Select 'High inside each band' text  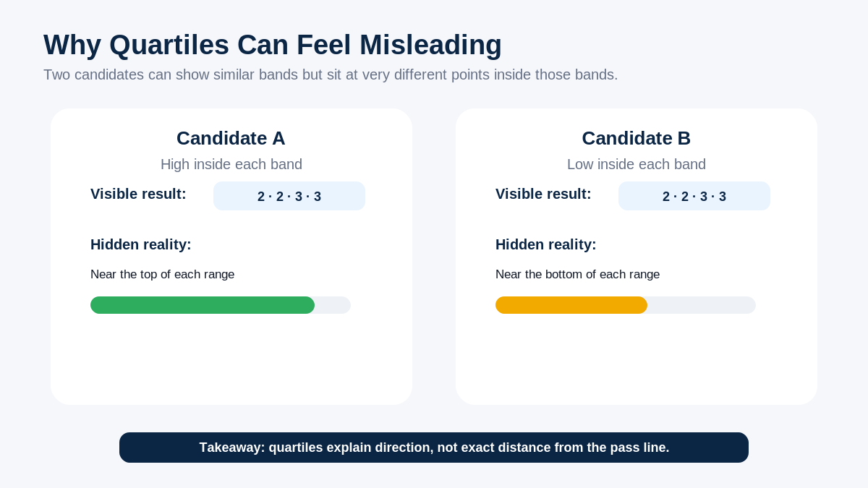(x=231, y=164)
